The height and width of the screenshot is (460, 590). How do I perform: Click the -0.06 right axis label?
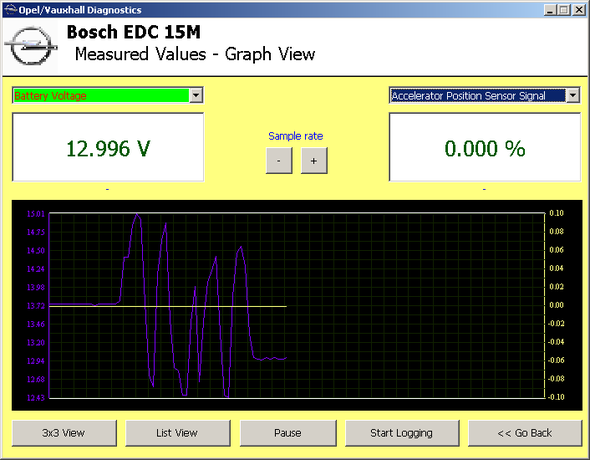[x=556, y=360]
